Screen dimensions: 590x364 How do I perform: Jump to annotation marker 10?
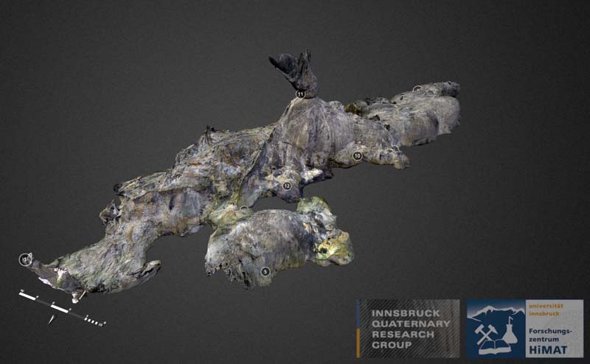pyautogui.click(x=357, y=155)
